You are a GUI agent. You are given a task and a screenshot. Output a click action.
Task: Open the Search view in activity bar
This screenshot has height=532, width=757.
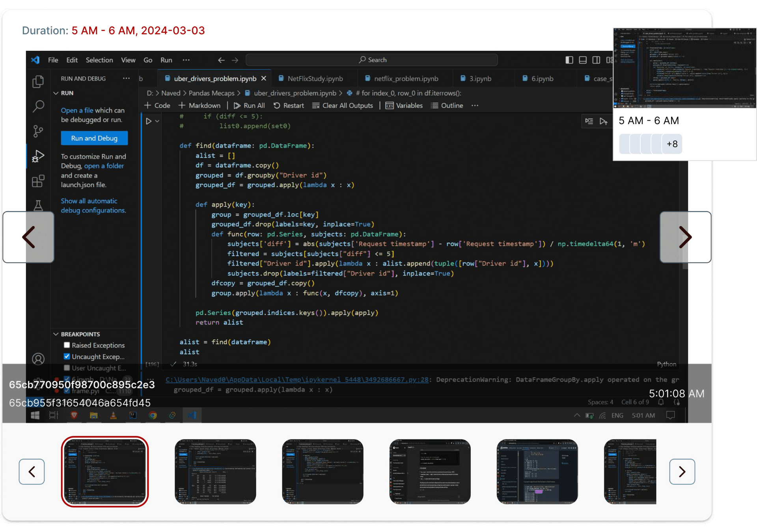click(x=38, y=106)
